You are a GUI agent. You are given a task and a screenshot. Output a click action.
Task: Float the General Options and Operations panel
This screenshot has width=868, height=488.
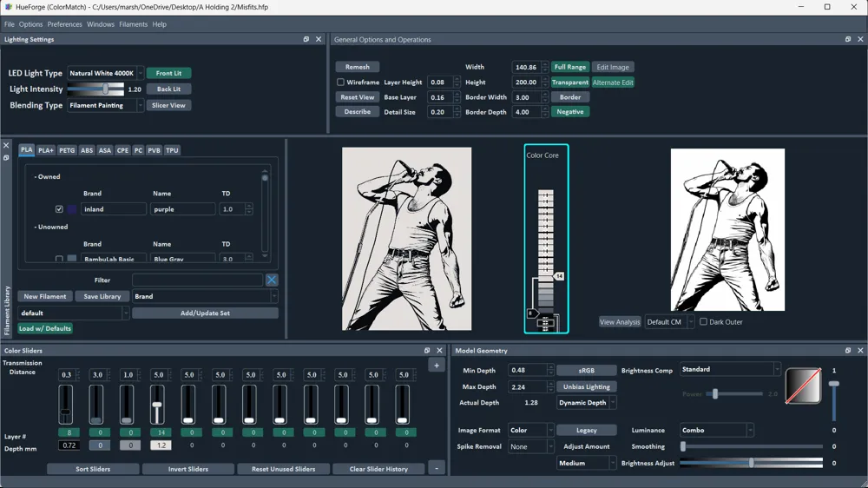(848, 39)
